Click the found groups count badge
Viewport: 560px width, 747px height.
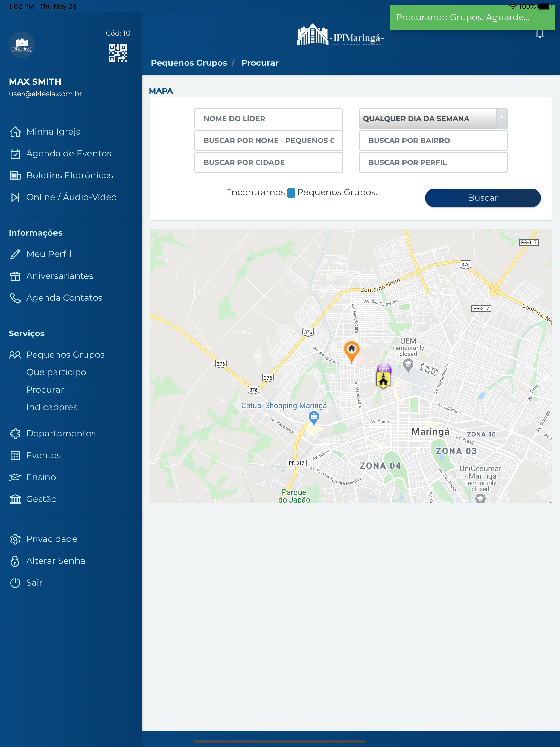coord(291,193)
